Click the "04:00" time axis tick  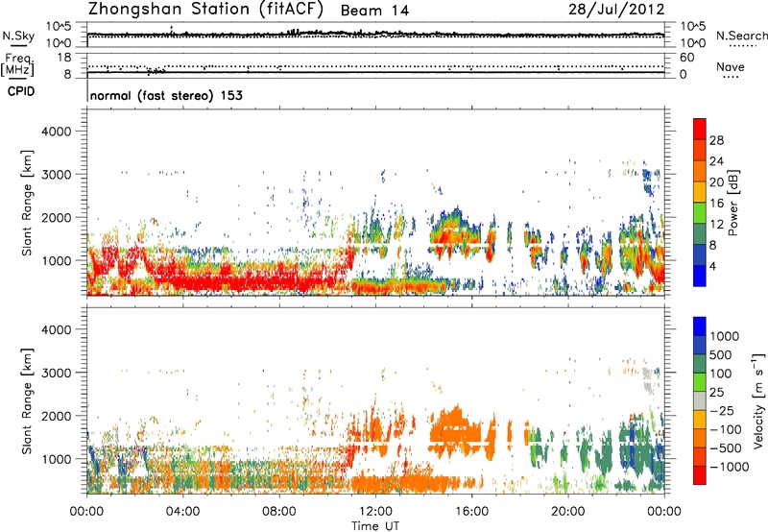[182, 512]
